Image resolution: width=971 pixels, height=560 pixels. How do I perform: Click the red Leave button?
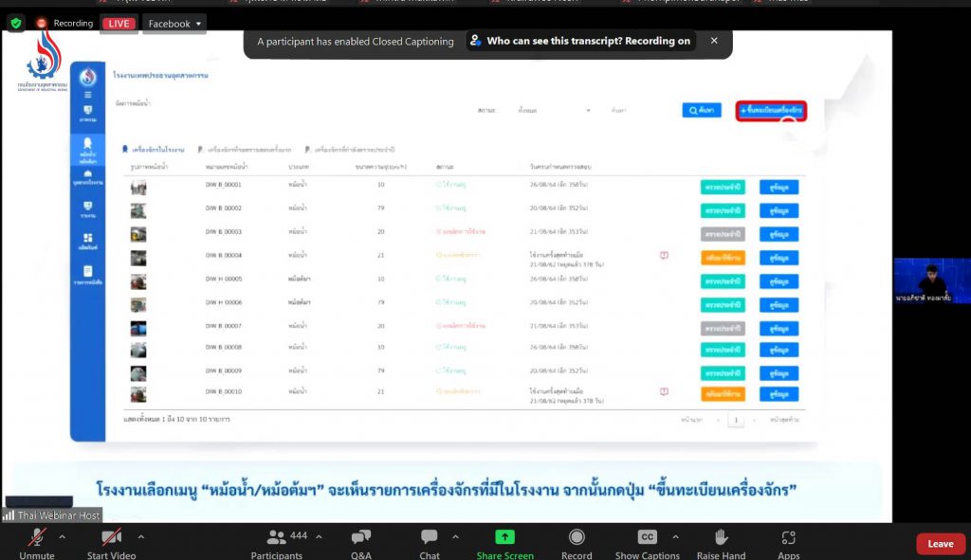[x=940, y=543]
